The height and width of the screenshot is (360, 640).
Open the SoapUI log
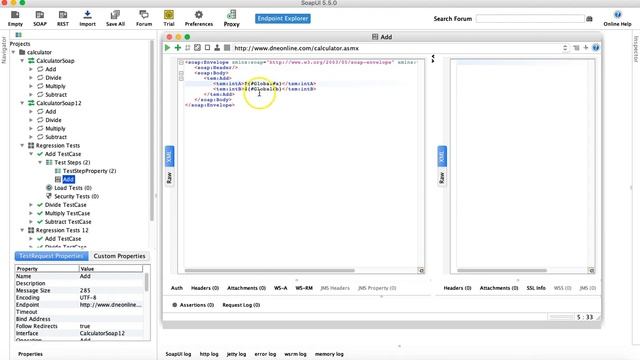click(178, 354)
